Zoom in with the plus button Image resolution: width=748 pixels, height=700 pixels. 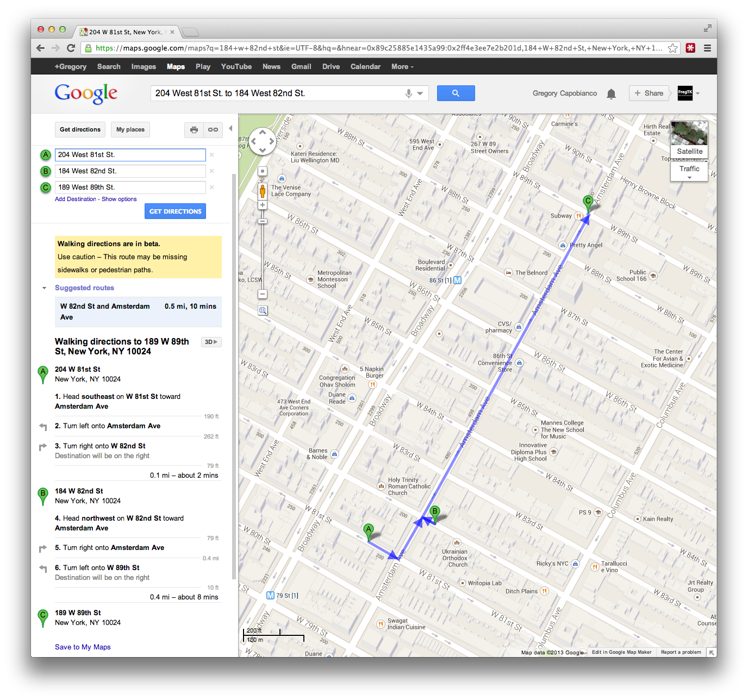pyautogui.click(x=262, y=205)
